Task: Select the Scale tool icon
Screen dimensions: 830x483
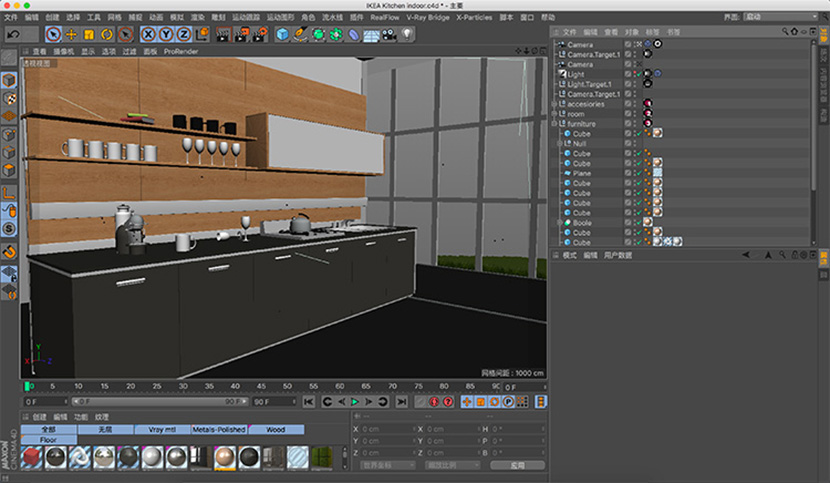Action: (88, 34)
